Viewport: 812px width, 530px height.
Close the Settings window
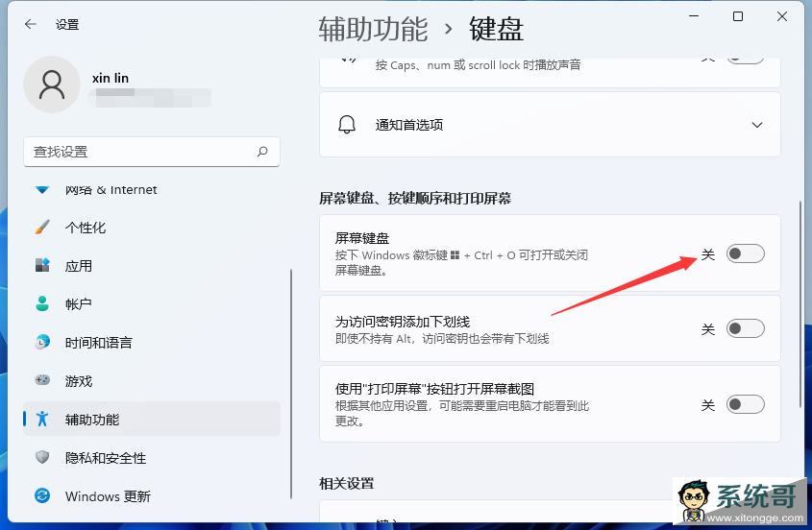click(x=782, y=16)
